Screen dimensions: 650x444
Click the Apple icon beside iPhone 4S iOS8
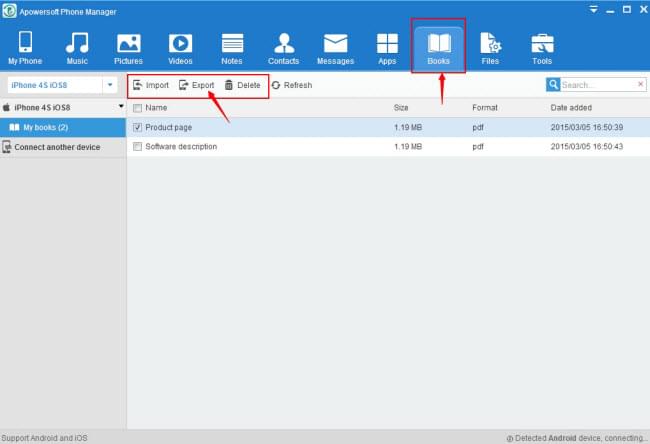tap(6, 107)
